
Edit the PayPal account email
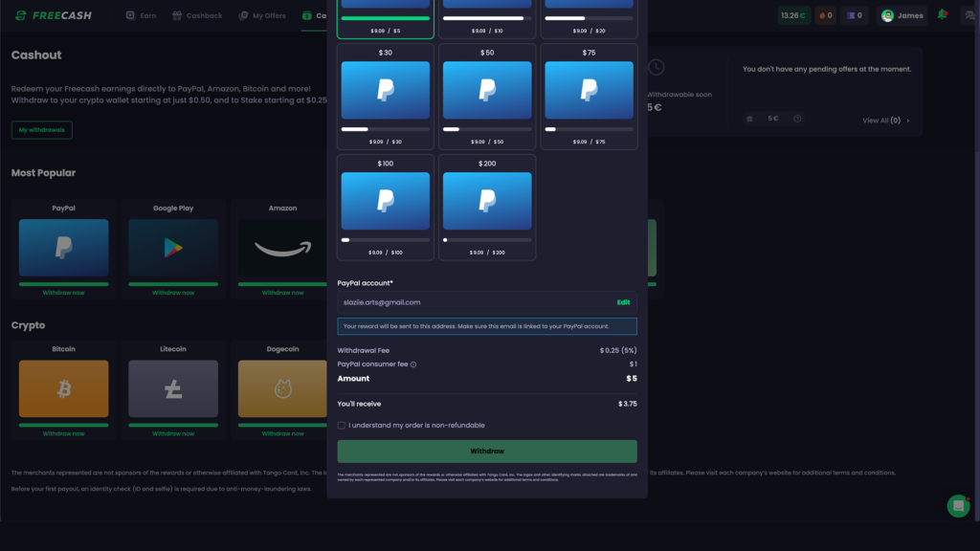623,301
